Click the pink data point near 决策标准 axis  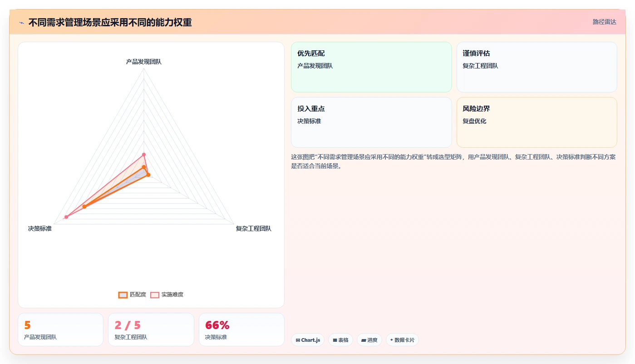click(66, 217)
